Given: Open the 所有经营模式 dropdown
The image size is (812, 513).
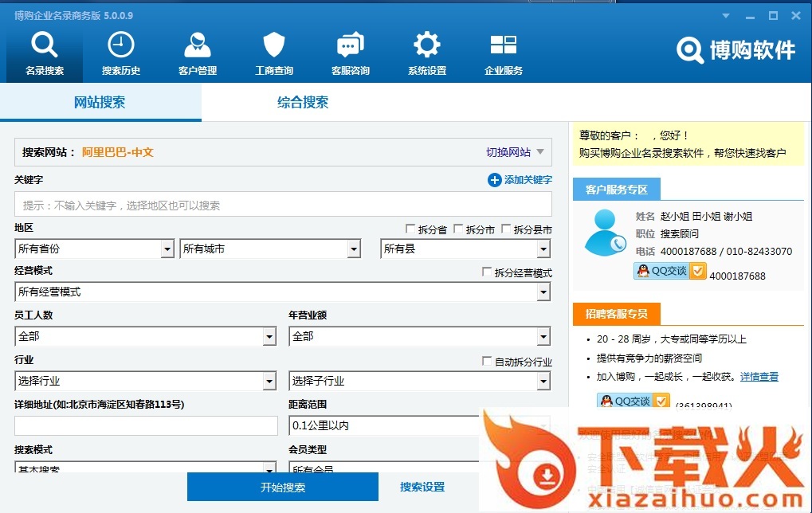Looking at the screenshot, I should [x=543, y=292].
